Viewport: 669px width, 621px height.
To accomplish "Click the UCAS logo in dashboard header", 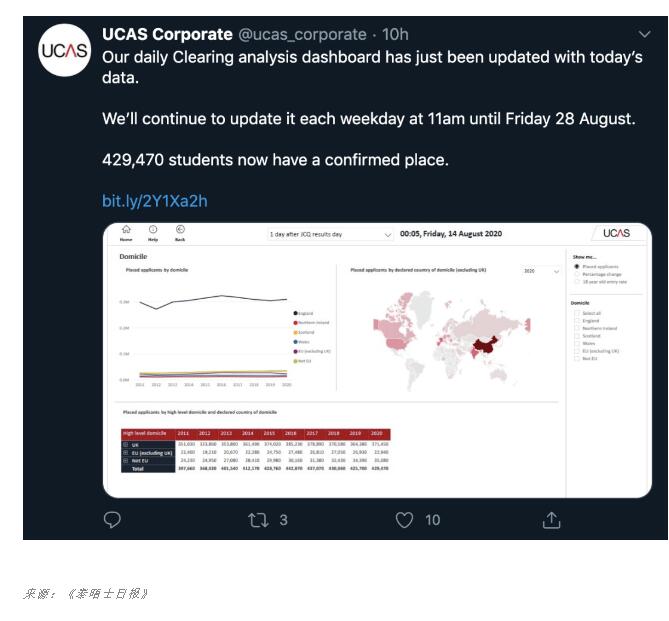I will pyautogui.click(x=617, y=233).
